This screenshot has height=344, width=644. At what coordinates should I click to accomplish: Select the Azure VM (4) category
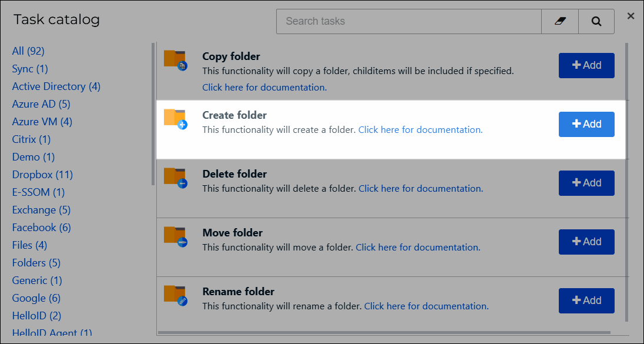[42, 122]
